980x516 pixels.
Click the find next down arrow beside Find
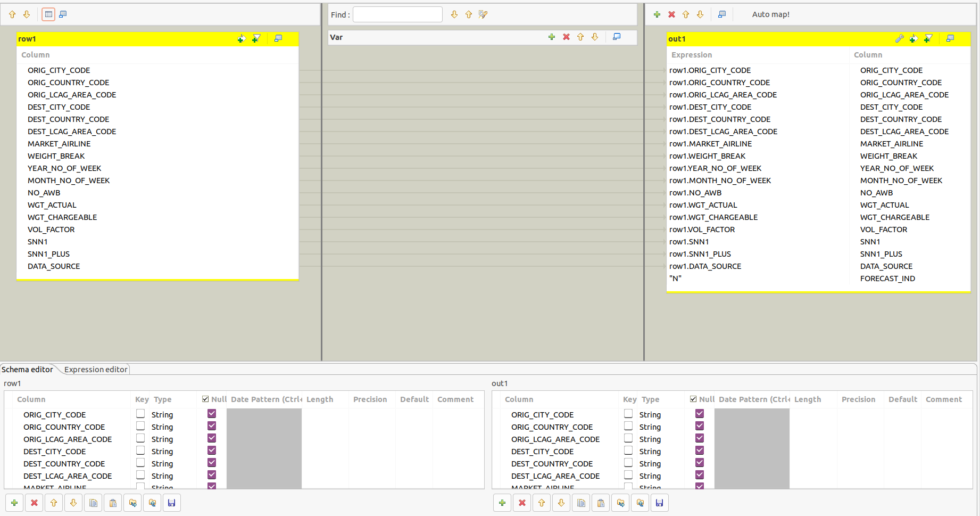(454, 14)
